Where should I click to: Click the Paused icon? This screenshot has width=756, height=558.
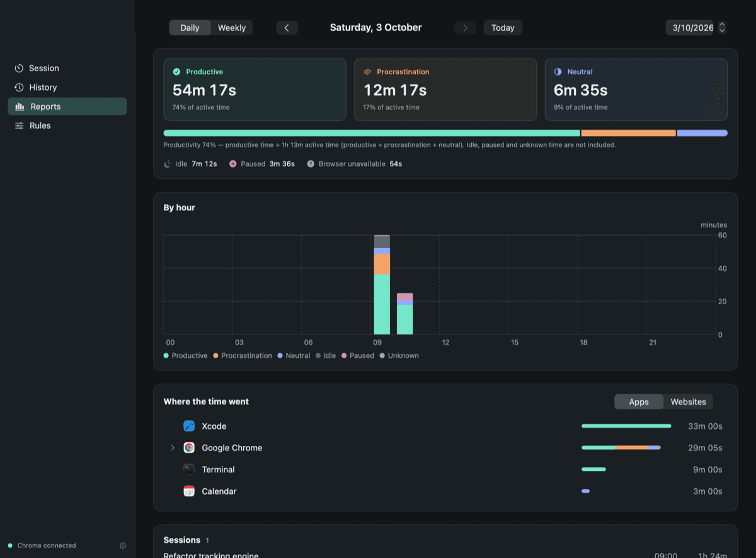coord(233,164)
